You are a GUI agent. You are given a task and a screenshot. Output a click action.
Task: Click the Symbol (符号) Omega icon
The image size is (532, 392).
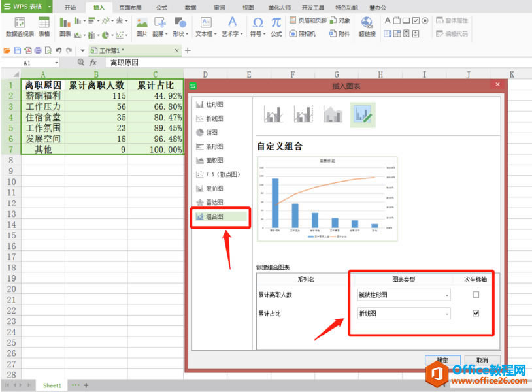(x=258, y=23)
